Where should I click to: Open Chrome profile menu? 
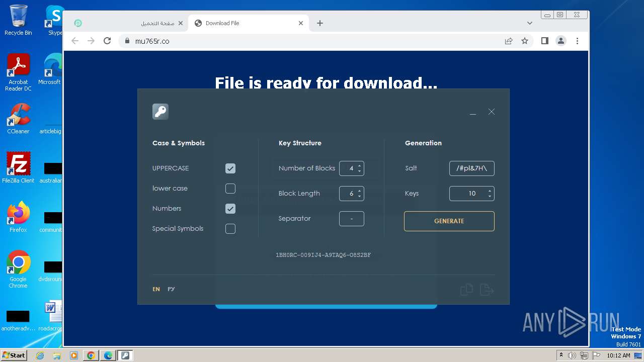pyautogui.click(x=561, y=41)
